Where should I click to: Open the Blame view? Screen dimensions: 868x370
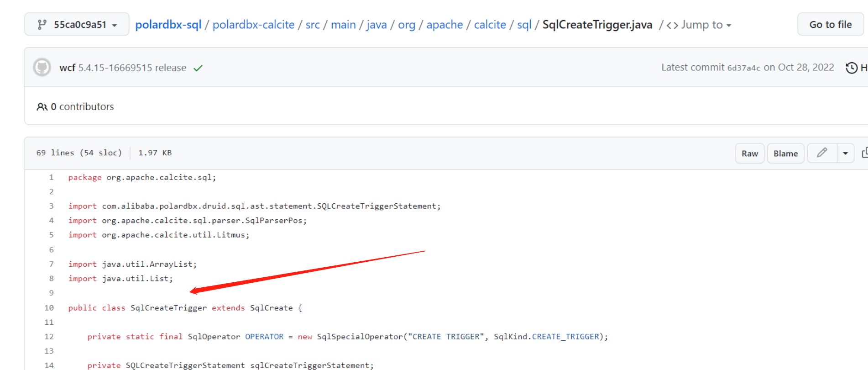[x=785, y=153]
